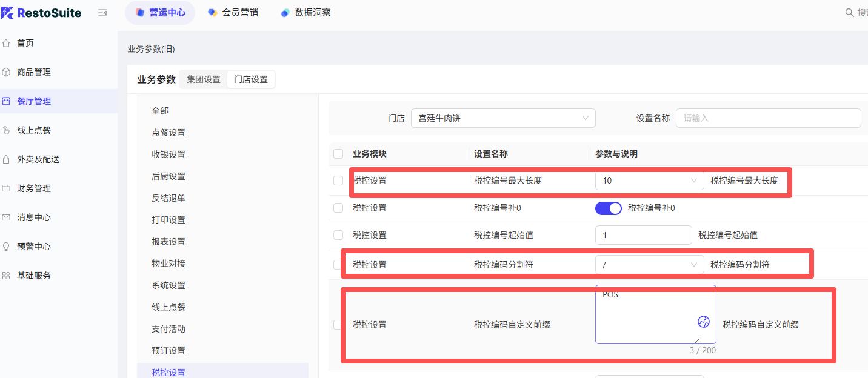The image size is (868, 378).
Task: Open 消息中心 via its envelope icon
Action: (7, 217)
